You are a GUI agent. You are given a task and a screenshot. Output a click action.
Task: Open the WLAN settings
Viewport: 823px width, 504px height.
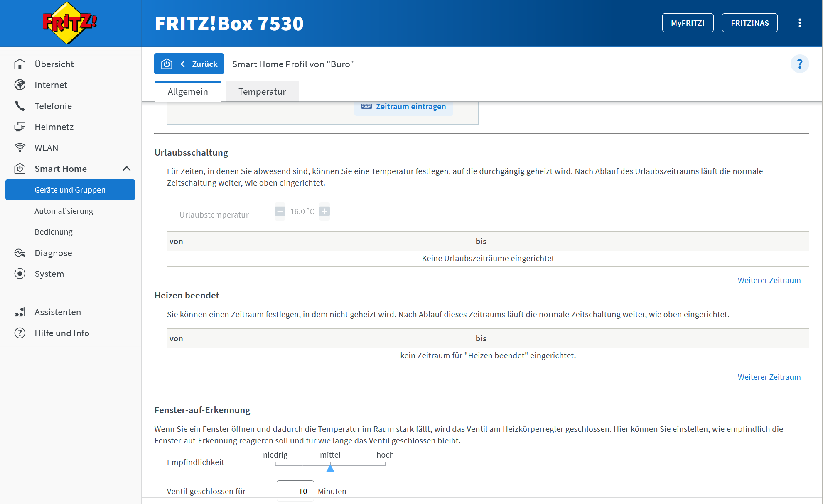tap(46, 148)
